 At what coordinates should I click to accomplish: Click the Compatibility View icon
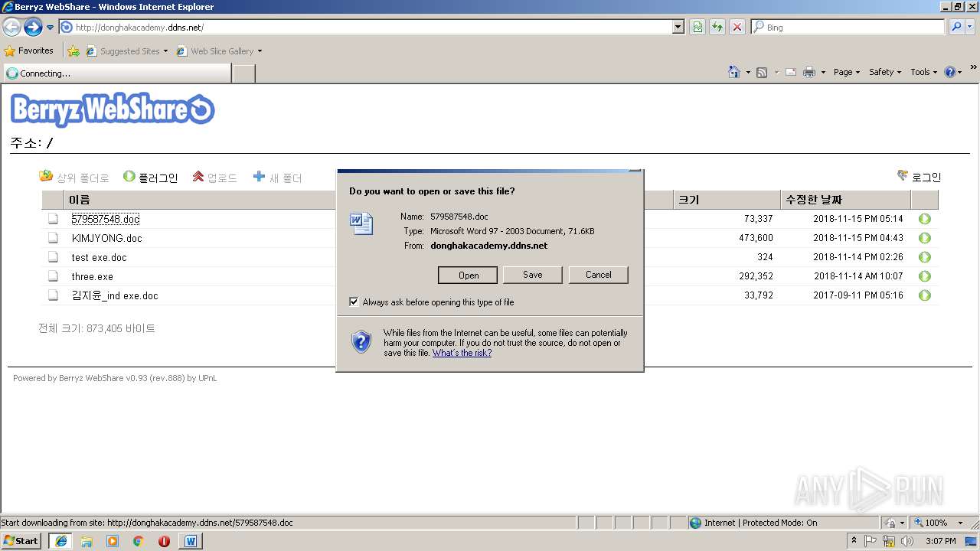pyautogui.click(x=697, y=27)
